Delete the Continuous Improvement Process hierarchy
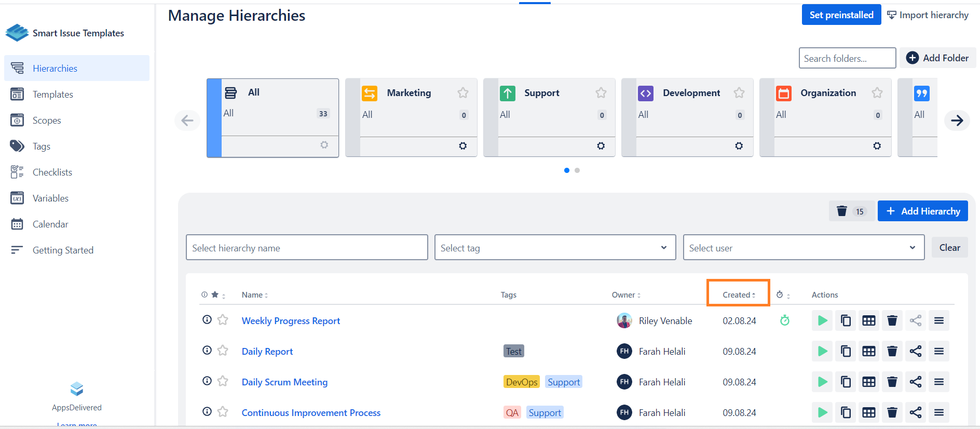 click(x=892, y=413)
